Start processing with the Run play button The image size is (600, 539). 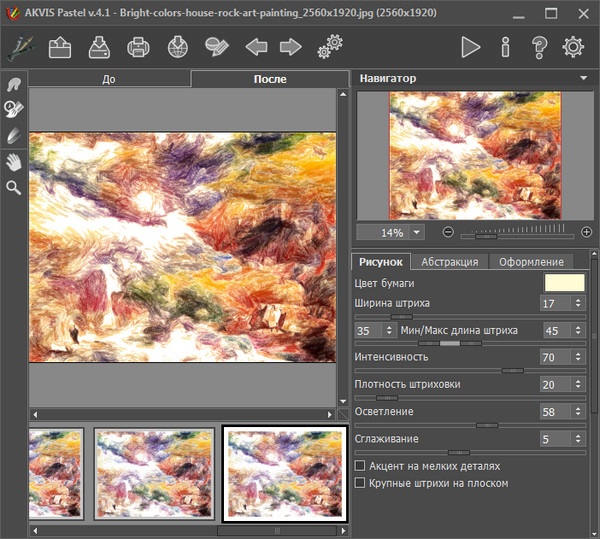tap(470, 47)
